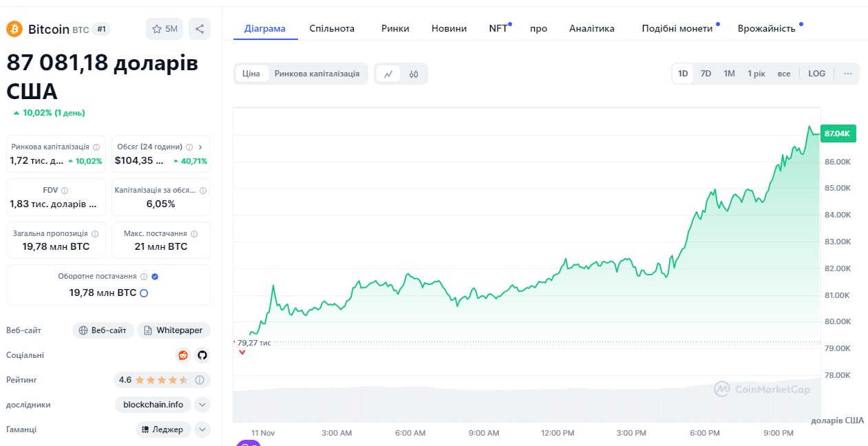The image size is (868, 446).
Task: Click info icon beside FDV label
Action: tap(65, 191)
